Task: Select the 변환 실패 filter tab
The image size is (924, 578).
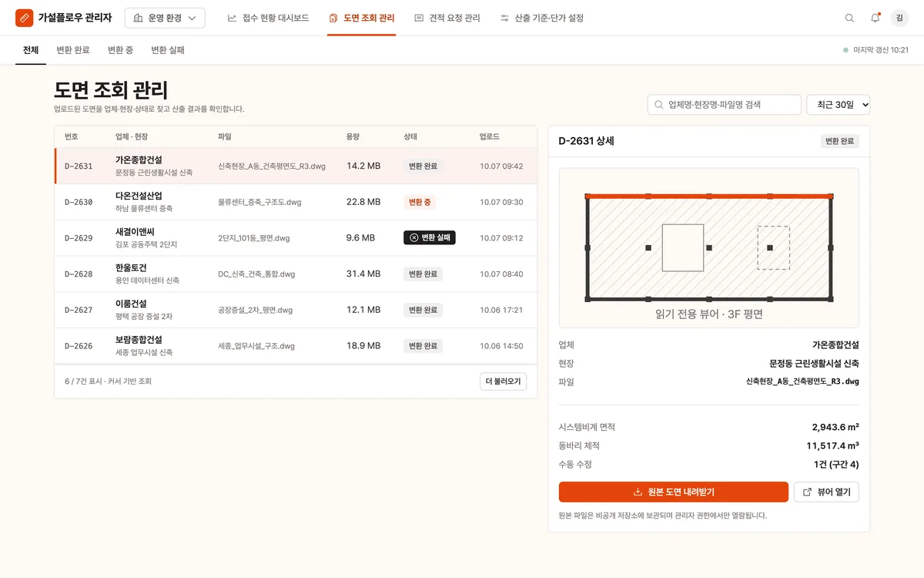Action: [168, 50]
